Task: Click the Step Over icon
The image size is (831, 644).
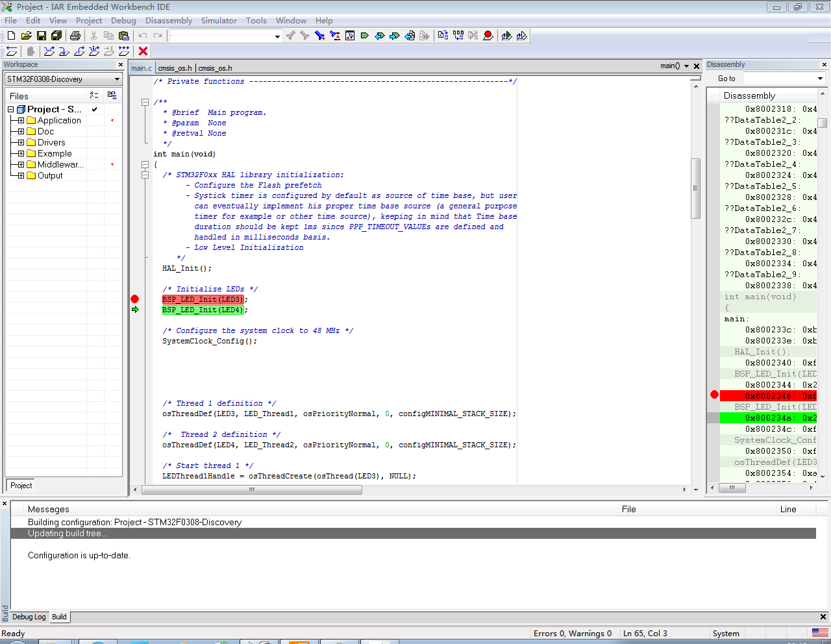Action: 49,51
